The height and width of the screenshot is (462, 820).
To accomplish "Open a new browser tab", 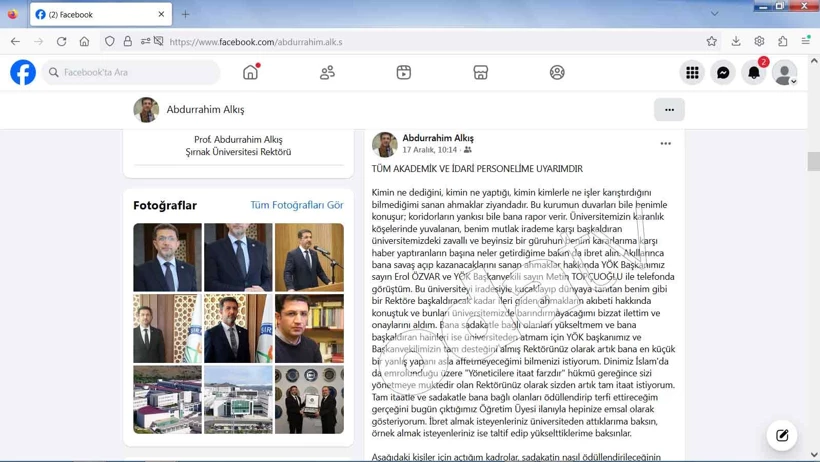I will pos(185,14).
